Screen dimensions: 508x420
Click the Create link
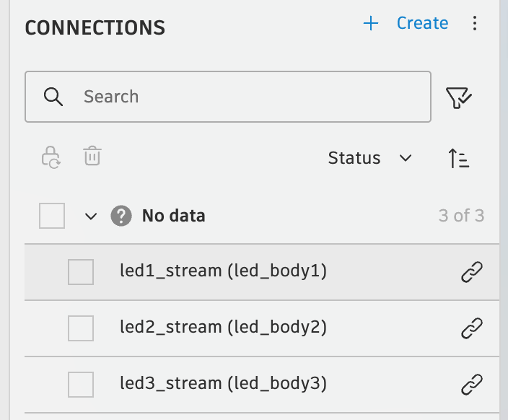[422, 24]
